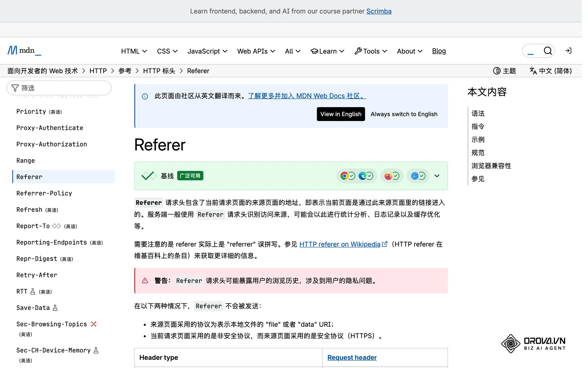Open the All dropdown menu
The image size is (588, 368).
pyautogui.click(x=293, y=51)
